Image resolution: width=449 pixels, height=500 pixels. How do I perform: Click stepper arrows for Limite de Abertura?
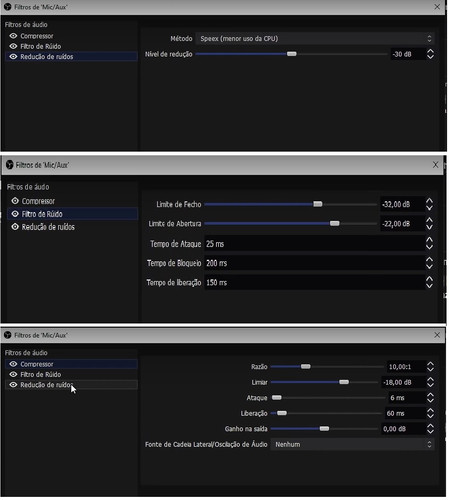429,223
